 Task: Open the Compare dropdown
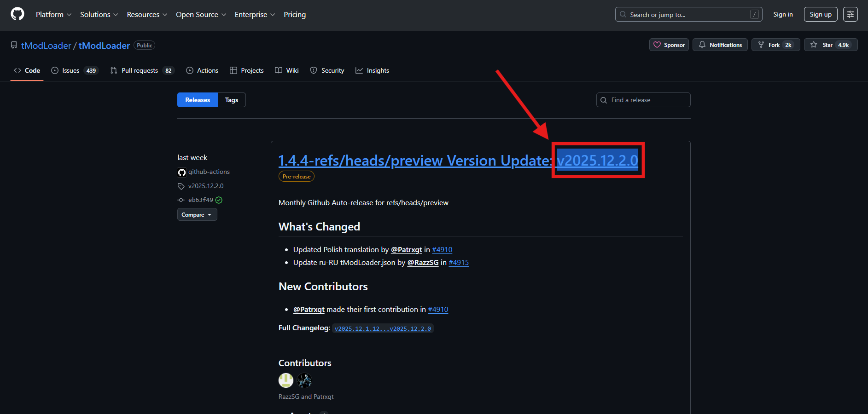pos(197,214)
